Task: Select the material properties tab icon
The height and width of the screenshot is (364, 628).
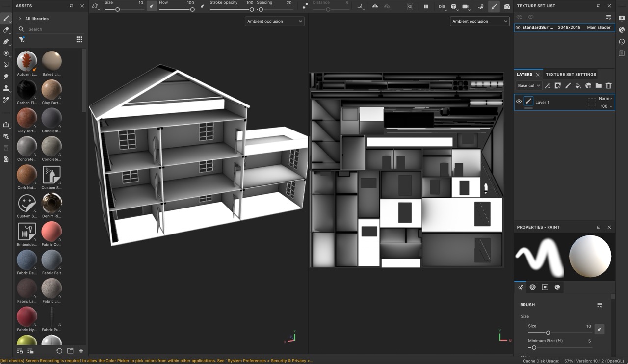Action: 557,287
